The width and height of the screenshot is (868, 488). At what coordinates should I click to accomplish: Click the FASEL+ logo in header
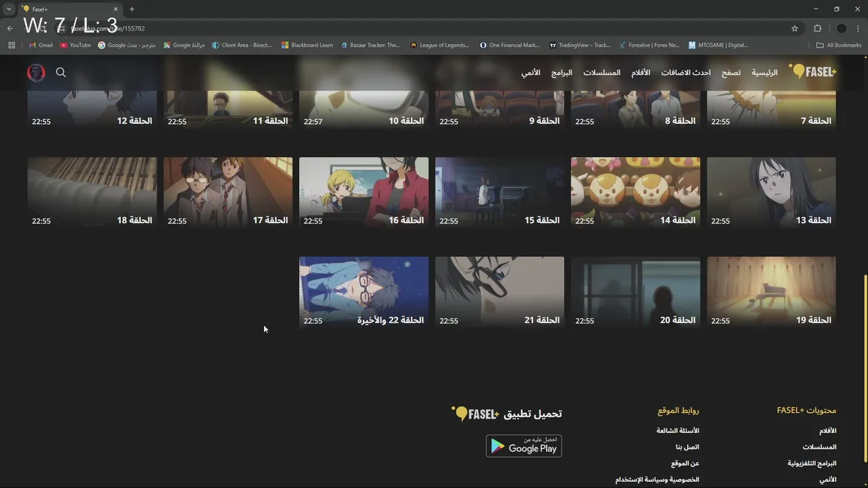[x=812, y=71]
